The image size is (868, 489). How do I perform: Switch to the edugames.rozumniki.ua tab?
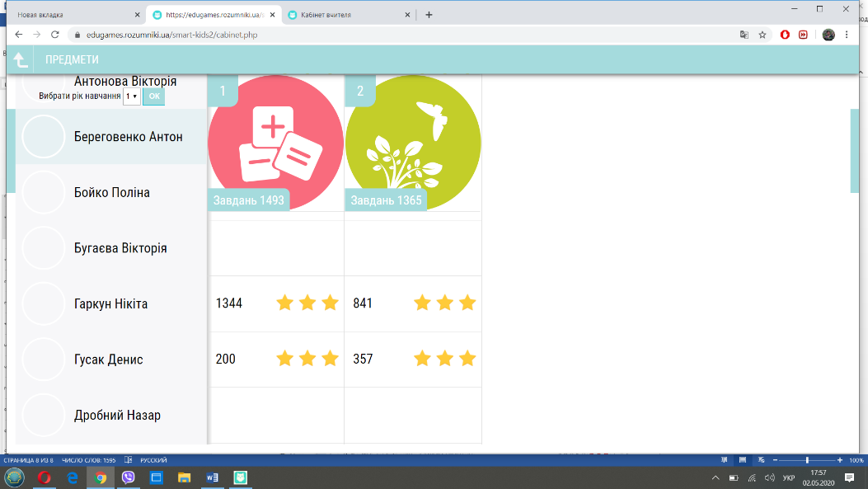click(215, 15)
